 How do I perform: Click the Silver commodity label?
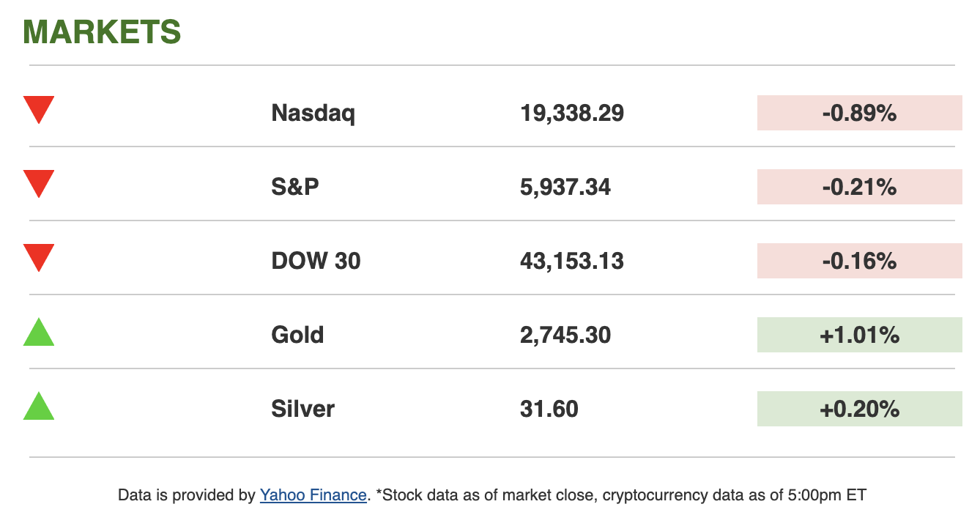tap(302, 409)
